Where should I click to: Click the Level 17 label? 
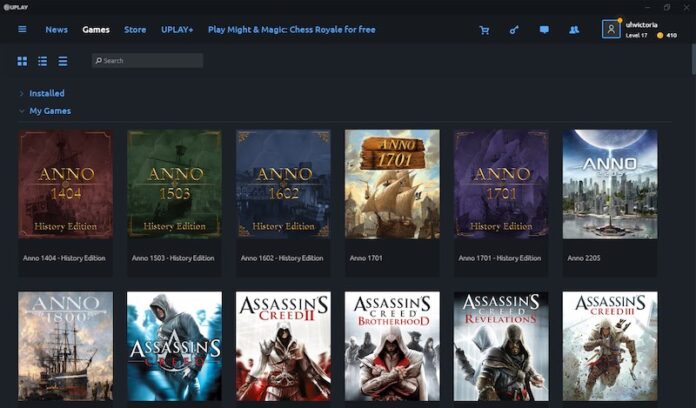click(x=637, y=36)
